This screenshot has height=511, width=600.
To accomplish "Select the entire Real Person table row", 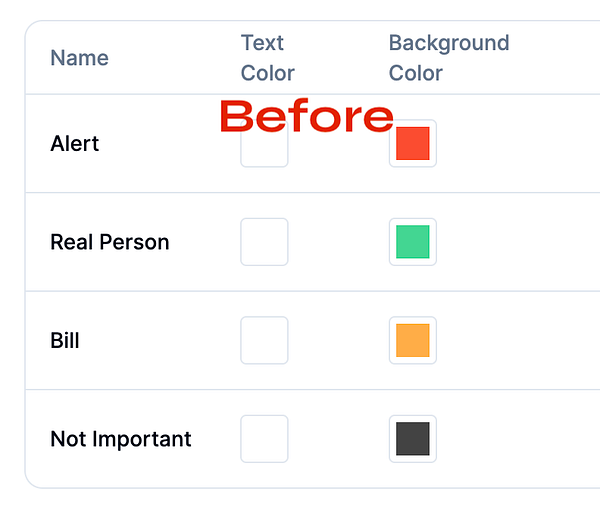I will [313, 242].
